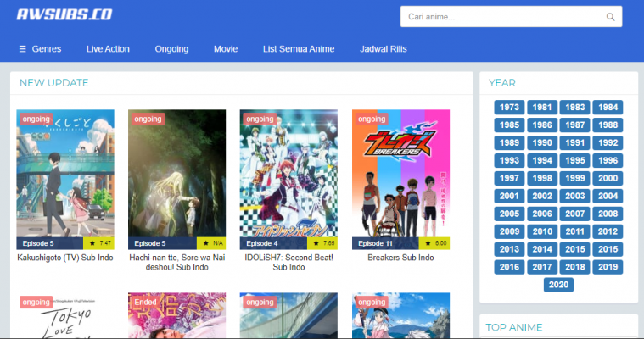Open the Genres hamburger menu icon
The width and height of the screenshot is (644, 339).
pos(23,49)
